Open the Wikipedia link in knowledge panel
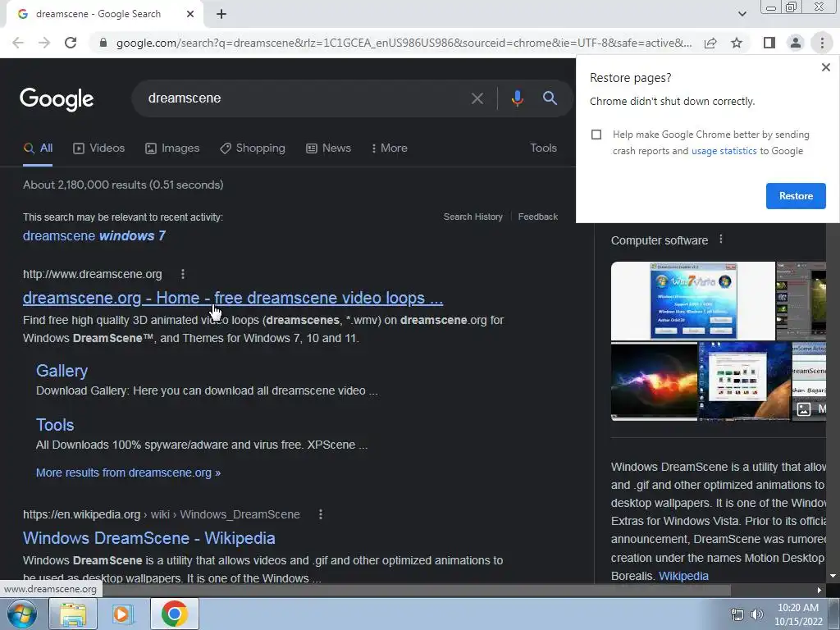Image resolution: width=840 pixels, height=630 pixels. point(683,576)
